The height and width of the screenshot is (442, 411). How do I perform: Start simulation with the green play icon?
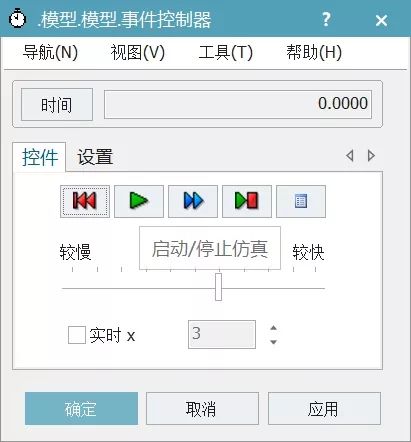[139, 201]
